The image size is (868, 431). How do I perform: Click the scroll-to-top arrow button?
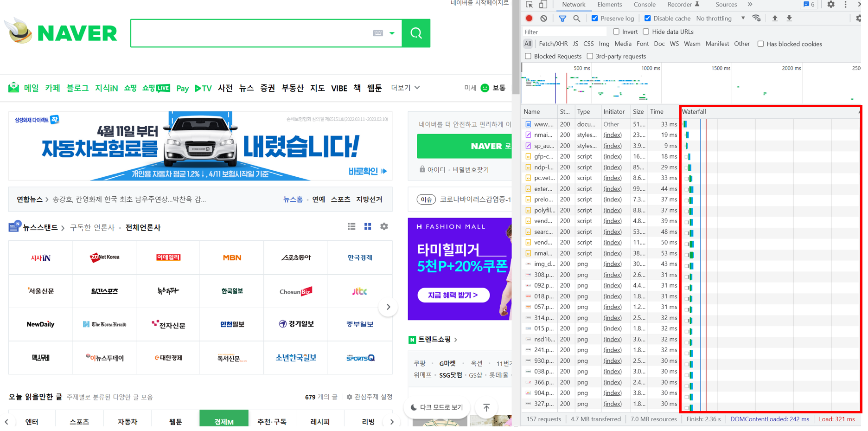pyautogui.click(x=486, y=407)
